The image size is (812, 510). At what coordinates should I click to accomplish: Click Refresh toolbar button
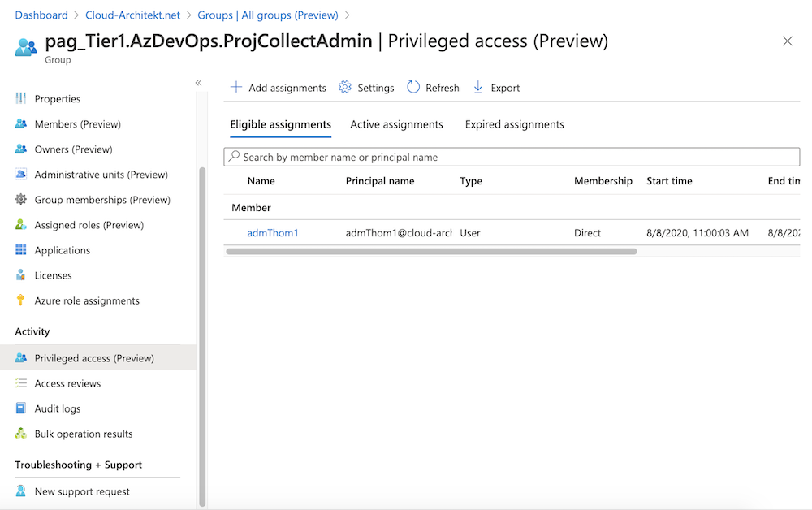coord(433,88)
